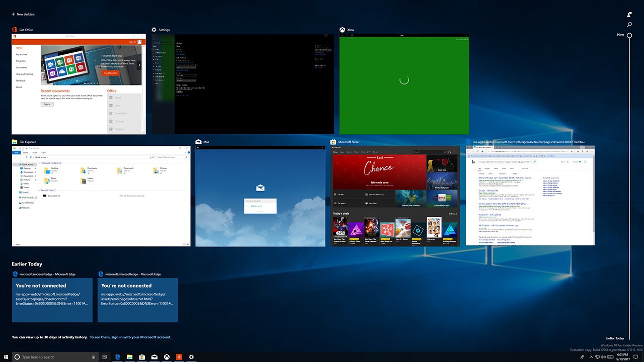Open the Action Center notification icon
Viewport: 644px width, 362px height.
tap(635, 357)
